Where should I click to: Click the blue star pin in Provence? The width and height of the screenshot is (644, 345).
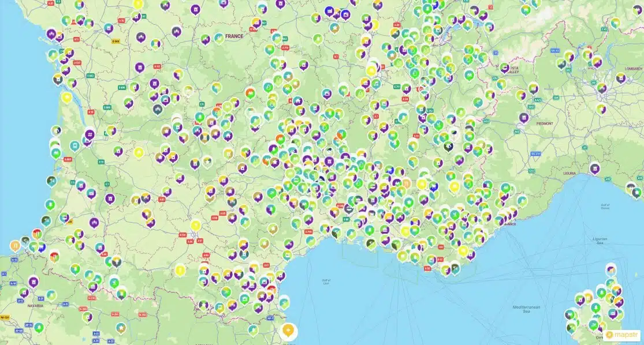(x=434, y=186)
